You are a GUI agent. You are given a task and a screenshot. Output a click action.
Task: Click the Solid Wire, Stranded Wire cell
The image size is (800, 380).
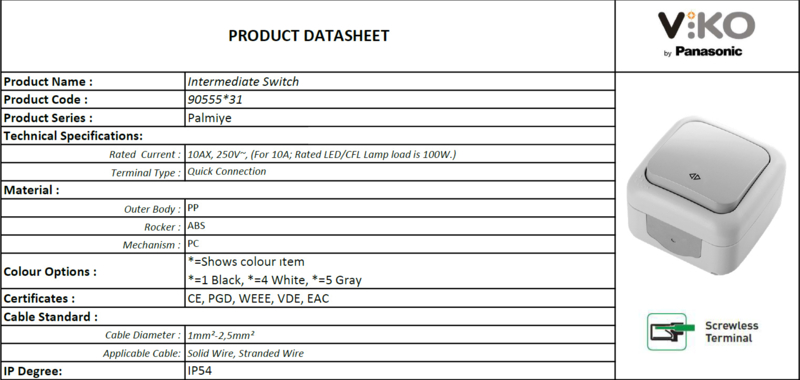point(400,353)
